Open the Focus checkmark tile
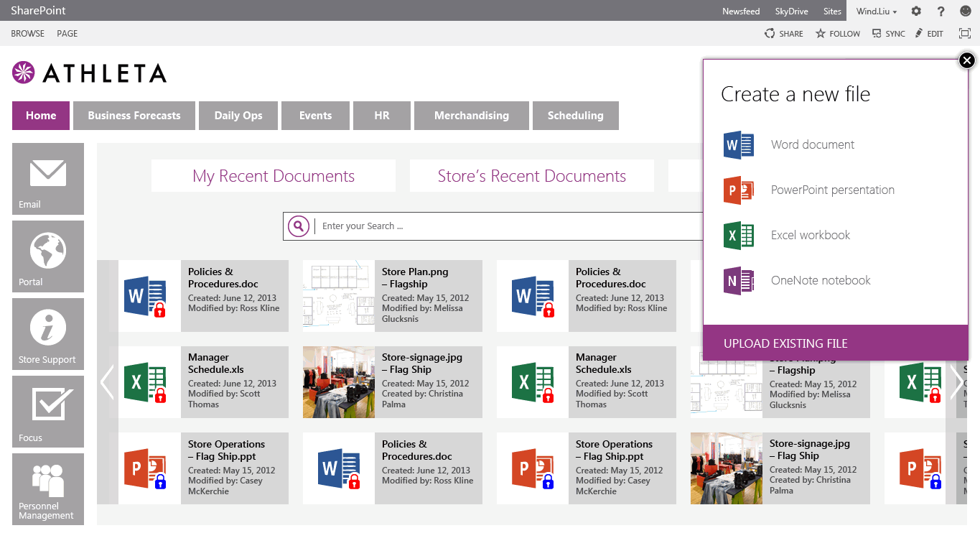 (x=48, y=412)
